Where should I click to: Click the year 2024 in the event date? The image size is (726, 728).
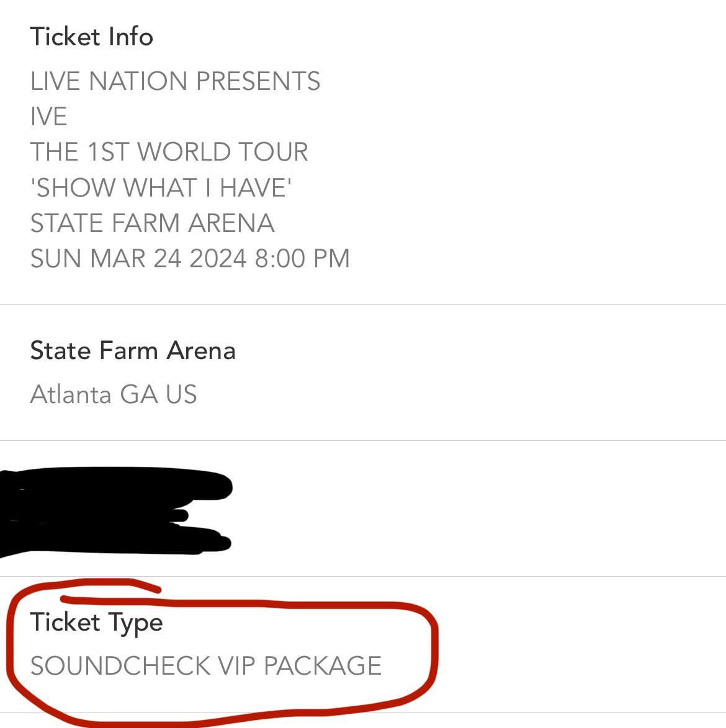pos(218,259)
